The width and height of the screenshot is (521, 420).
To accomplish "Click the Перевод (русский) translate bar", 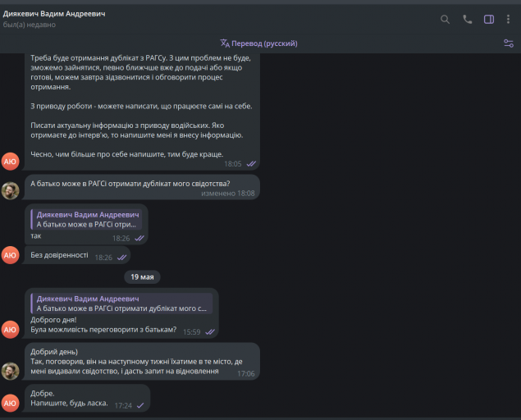I will tap(258, 43).
